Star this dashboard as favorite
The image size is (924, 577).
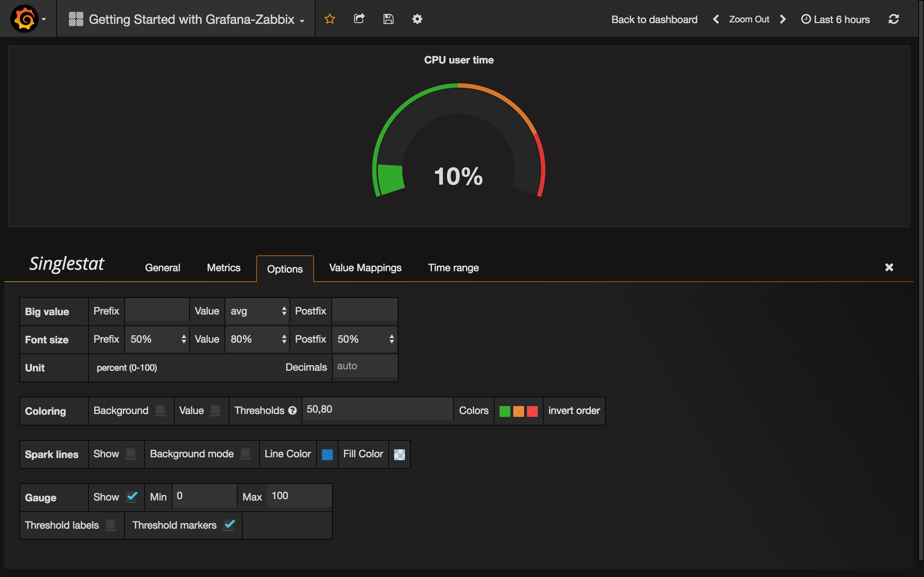330,19
